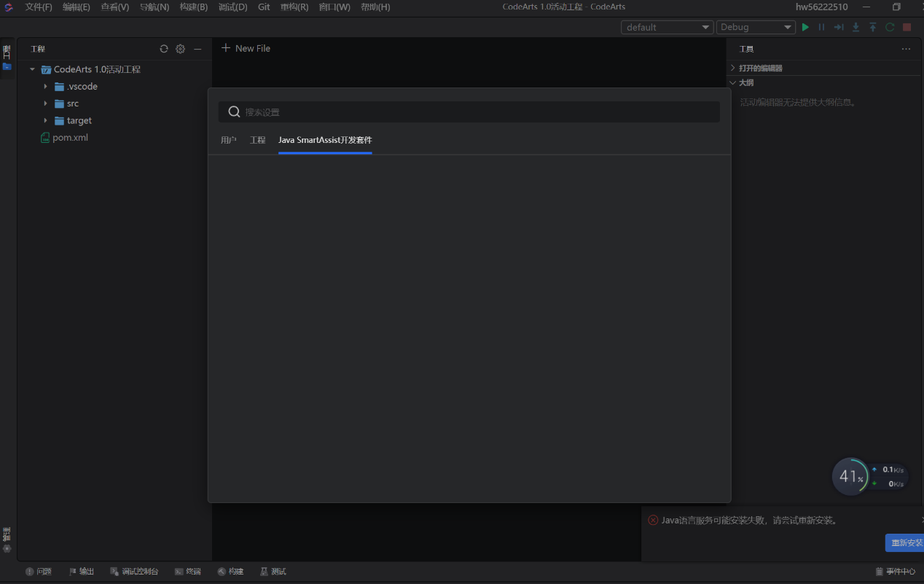Open the 文件(F) menu

tap(39, 7)
